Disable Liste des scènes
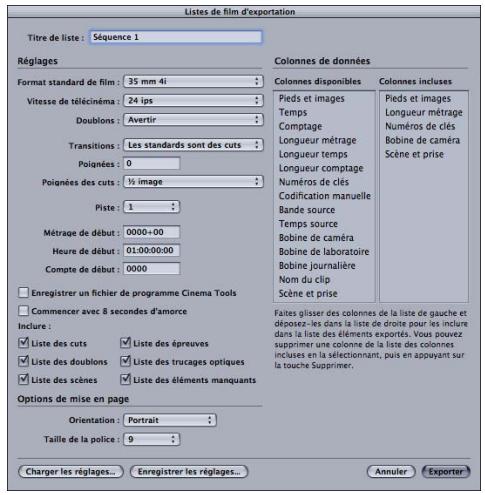The image size is (485, 495). pyautogui.click(x=23, y=379)
